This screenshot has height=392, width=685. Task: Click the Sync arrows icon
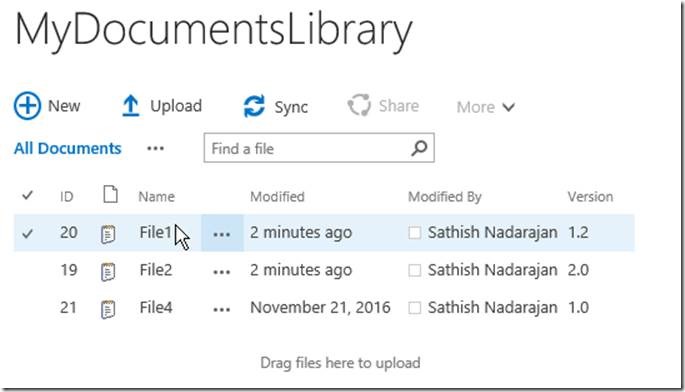point(254,106)
